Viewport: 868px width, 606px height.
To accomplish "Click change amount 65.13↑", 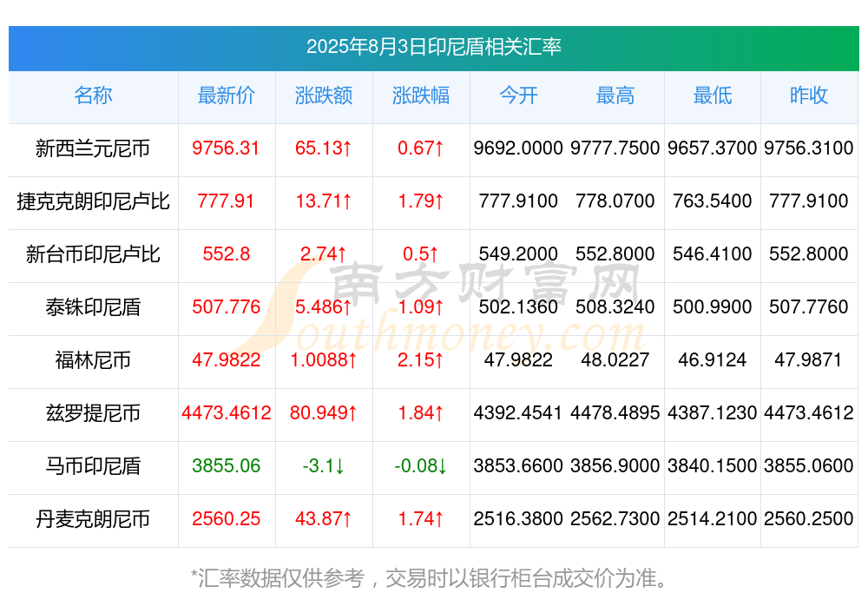I will 323,148.
